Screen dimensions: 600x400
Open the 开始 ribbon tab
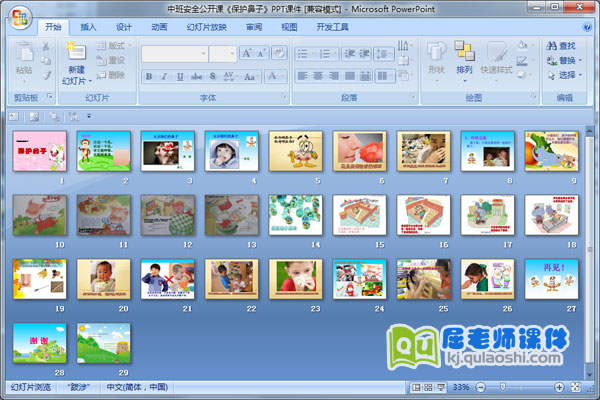pos(53,27)
